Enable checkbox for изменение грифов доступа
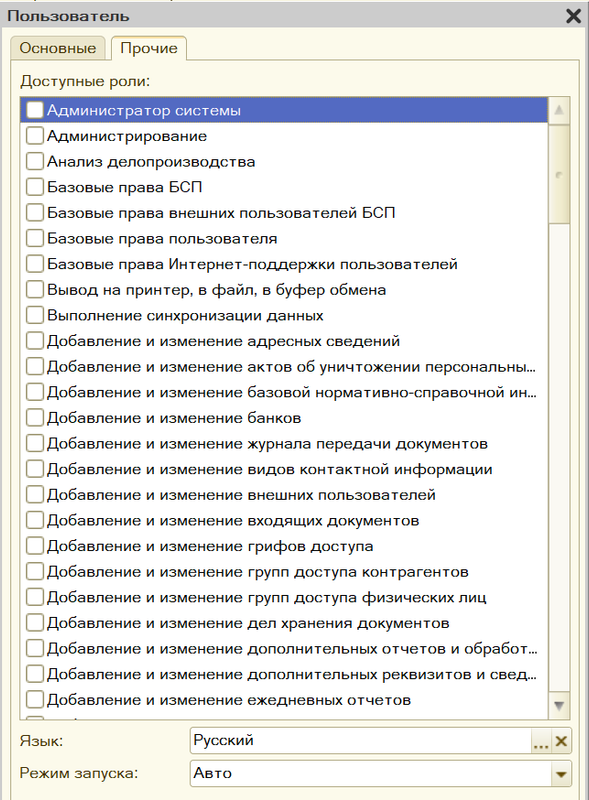589x800 pixels. pos(35,545)
